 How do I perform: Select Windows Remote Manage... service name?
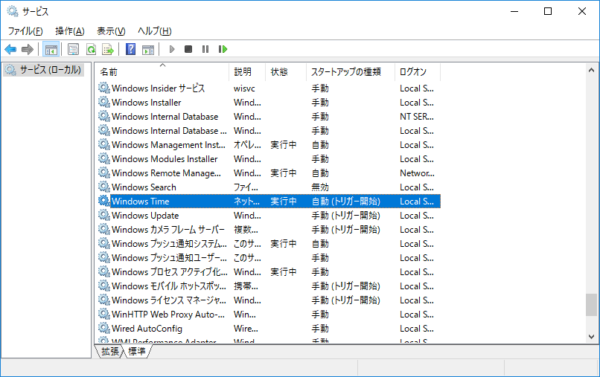[166, 173]
